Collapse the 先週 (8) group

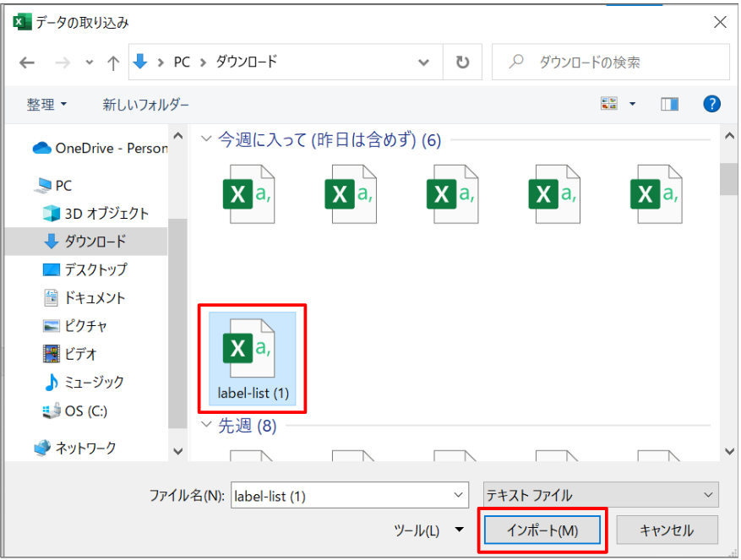coord(206,426)
